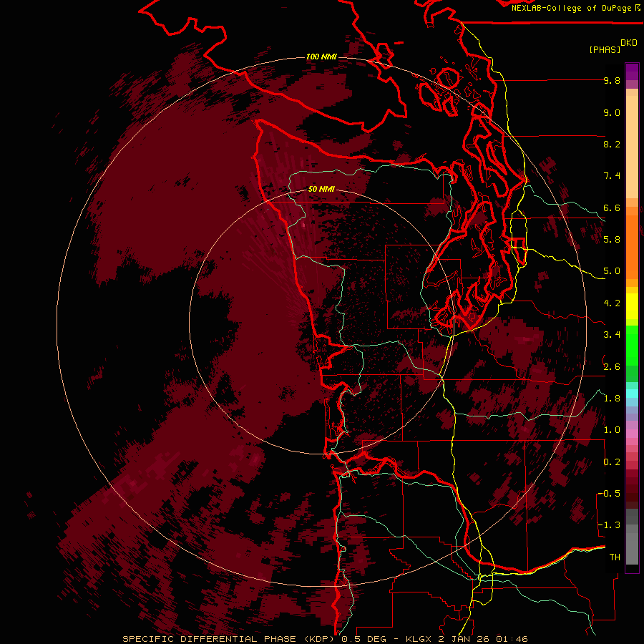Click the TH threshold label on scale
The height and width of the screenshot is (644, 644).
pyautogui.click(x=615, y=557)
